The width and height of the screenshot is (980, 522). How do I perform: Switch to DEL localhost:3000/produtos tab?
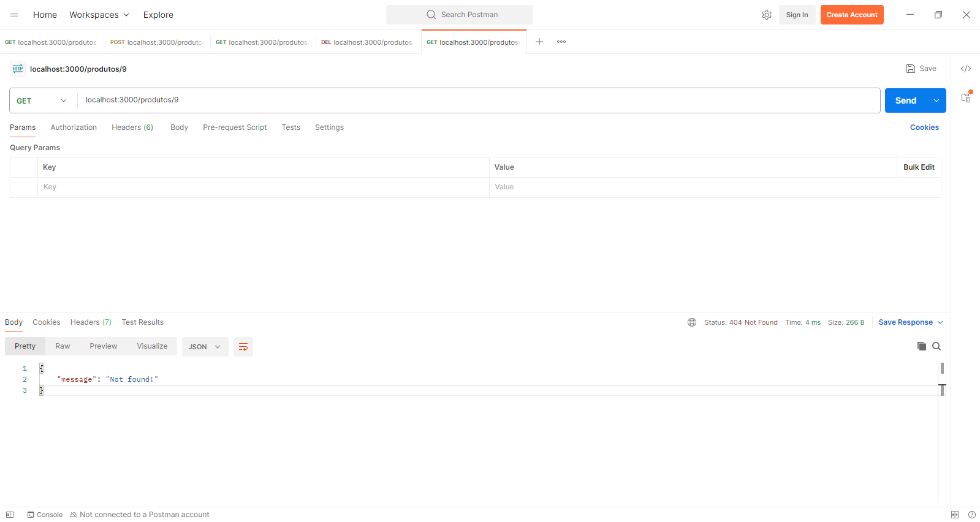[x=368, y=42]
